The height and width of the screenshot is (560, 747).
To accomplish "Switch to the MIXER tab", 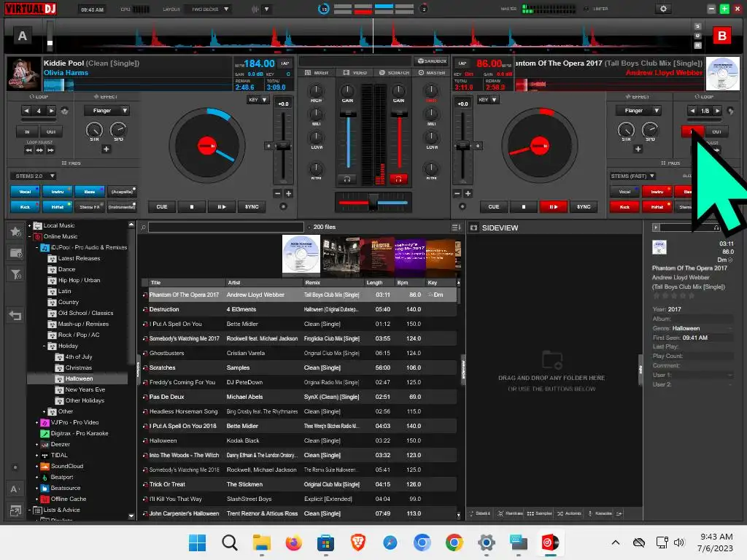I will click(317, 73).
